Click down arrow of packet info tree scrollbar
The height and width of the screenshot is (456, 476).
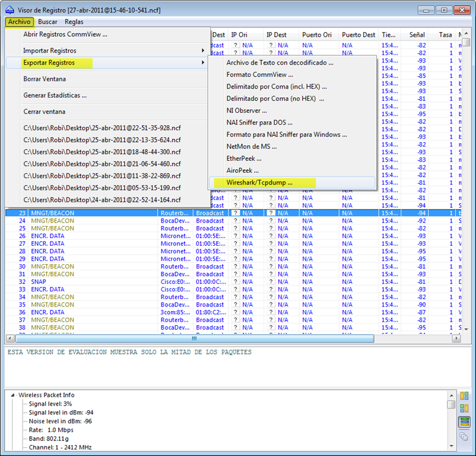pos(452,446)
